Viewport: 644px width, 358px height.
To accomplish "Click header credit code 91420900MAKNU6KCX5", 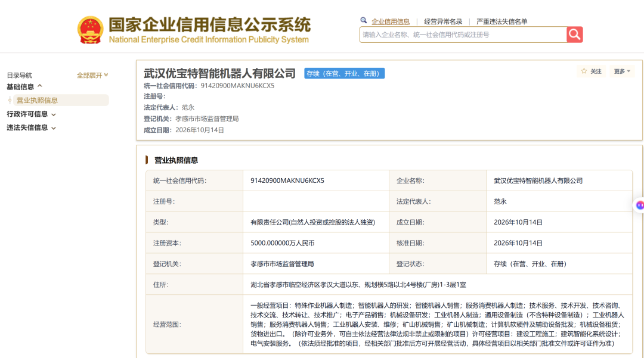I will point(237,86).
